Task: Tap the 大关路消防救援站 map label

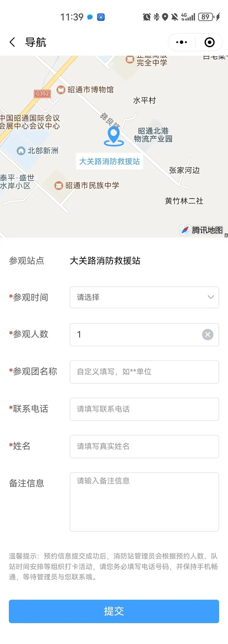Action: click(109, 161)
